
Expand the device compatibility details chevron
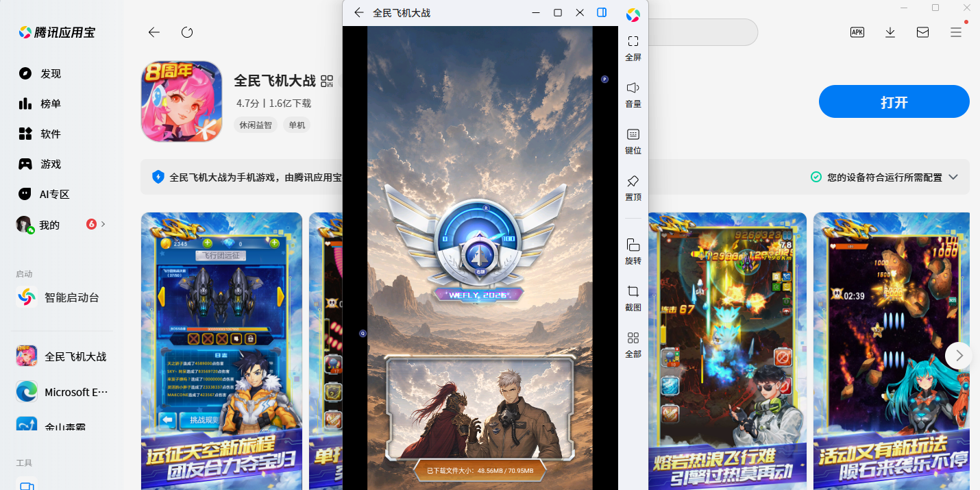(953, 177)
